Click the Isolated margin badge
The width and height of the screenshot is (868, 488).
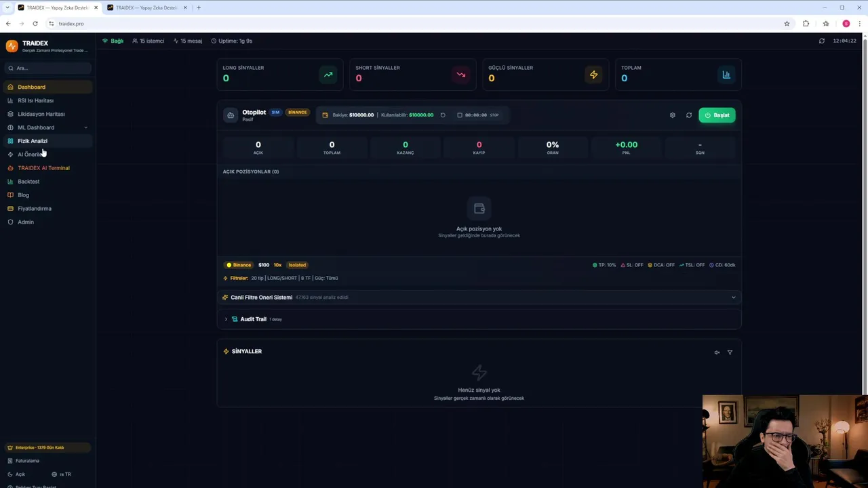297,265
